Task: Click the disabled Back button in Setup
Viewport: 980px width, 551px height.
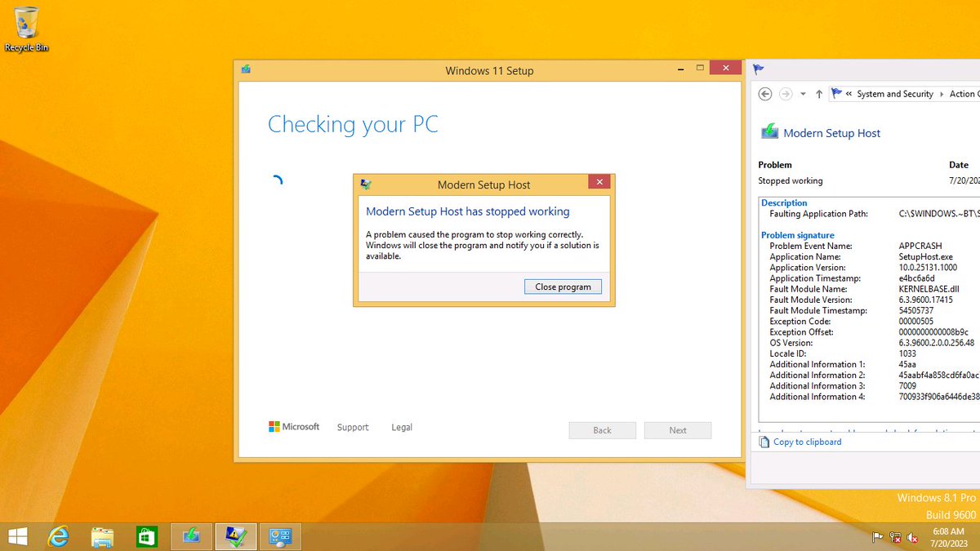Action: 603,430
